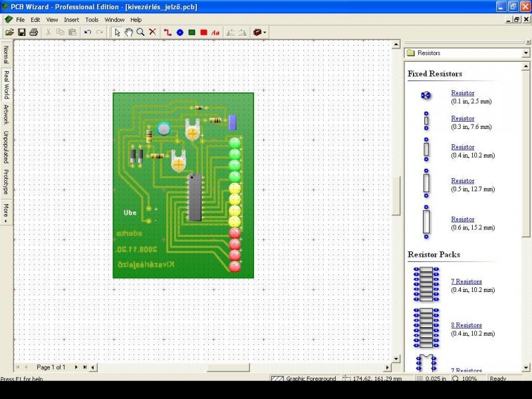Image resolution: width=532 pixels, height=399 pixels.
Task: Click the 8 Resistors pack link
Action: click(467, 325)
